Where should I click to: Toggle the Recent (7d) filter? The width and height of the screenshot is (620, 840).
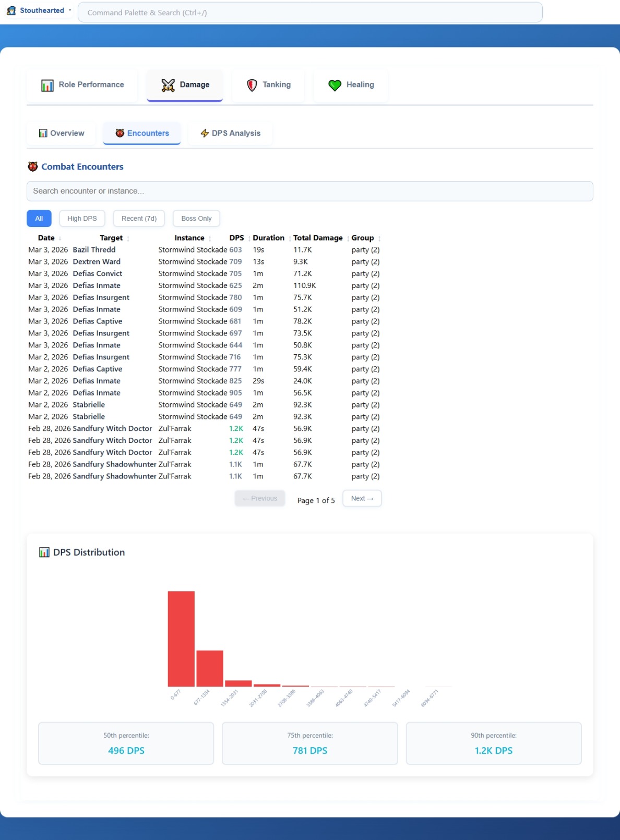[x=139, y=219]
